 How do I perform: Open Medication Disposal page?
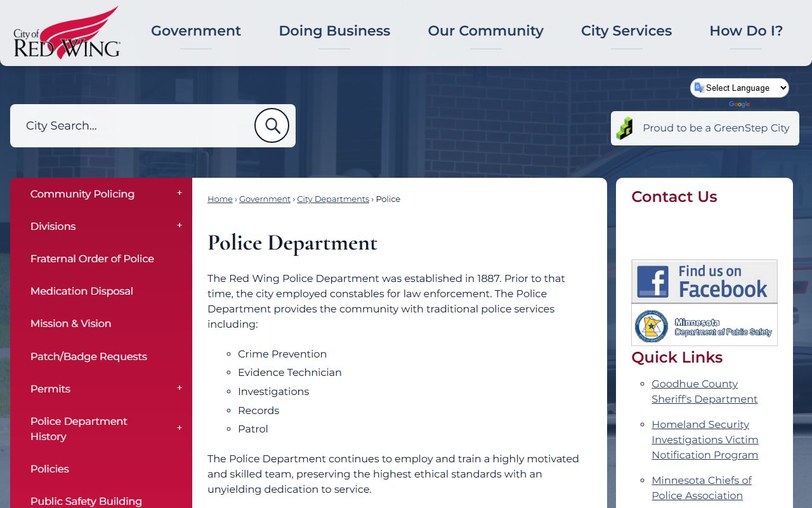pyautogui.click(x=82, y=291)
